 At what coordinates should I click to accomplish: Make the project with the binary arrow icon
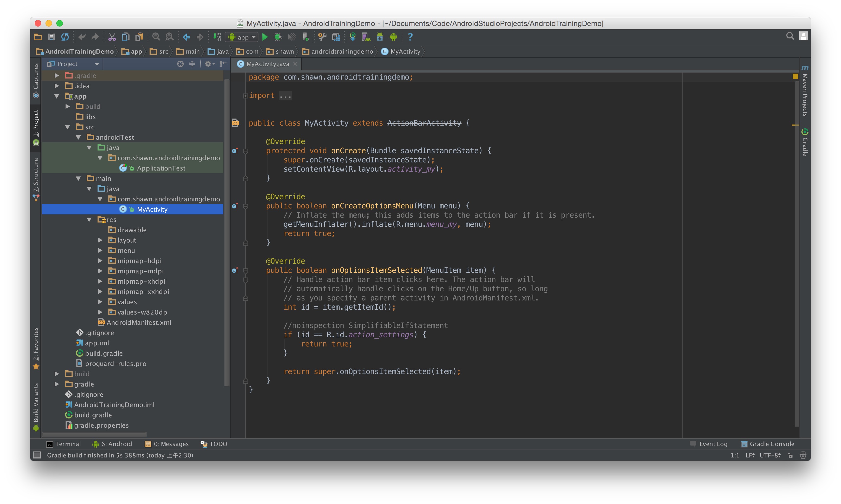[217, 37]
